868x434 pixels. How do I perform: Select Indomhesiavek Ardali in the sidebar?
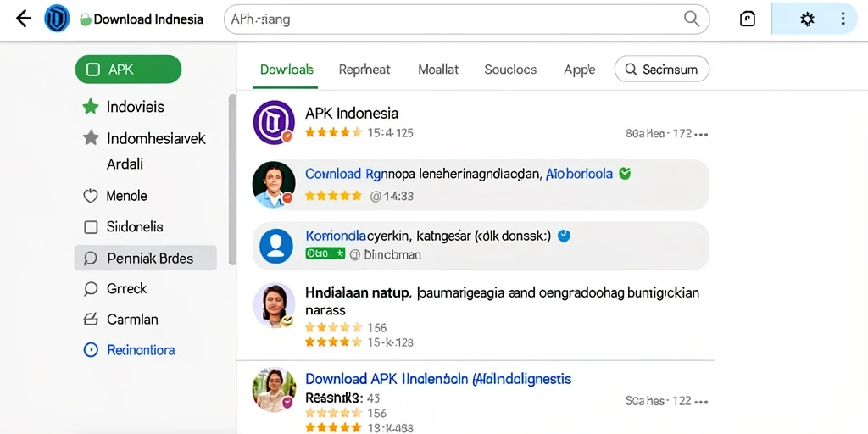tap(156, 151)
